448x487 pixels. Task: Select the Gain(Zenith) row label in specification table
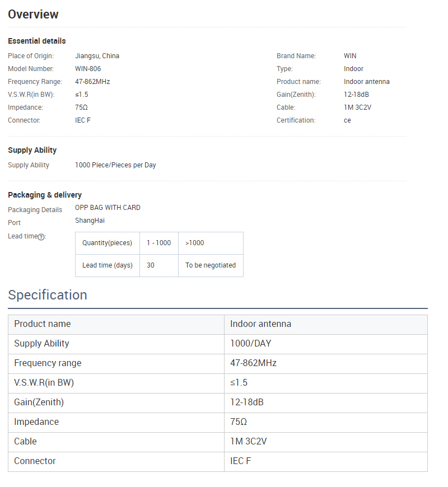pos(39,402)
